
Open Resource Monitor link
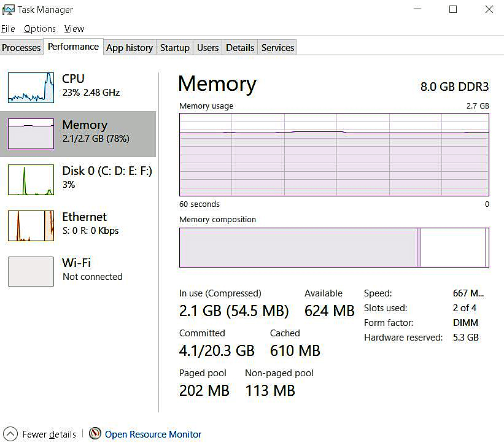(153, 434)
